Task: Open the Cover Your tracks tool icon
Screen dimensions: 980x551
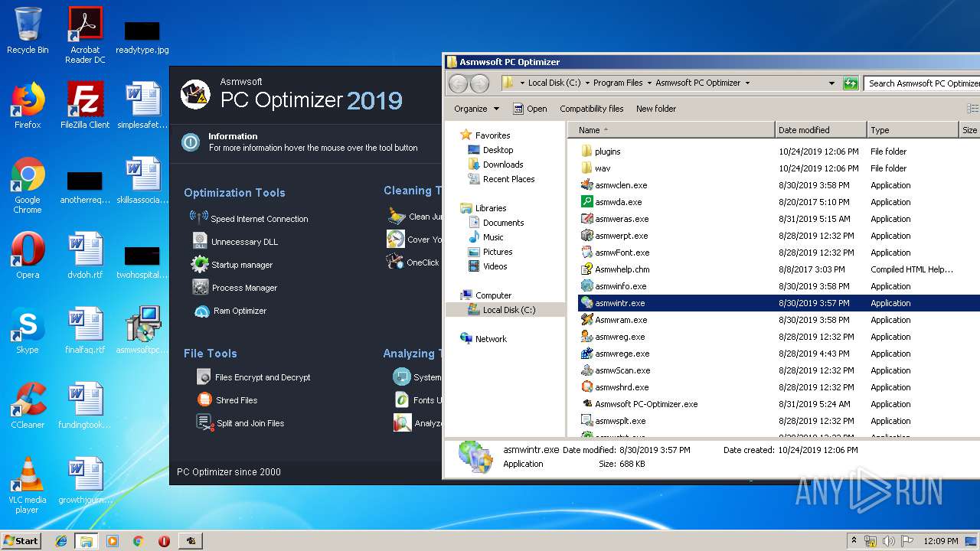Action: (396, 239)
